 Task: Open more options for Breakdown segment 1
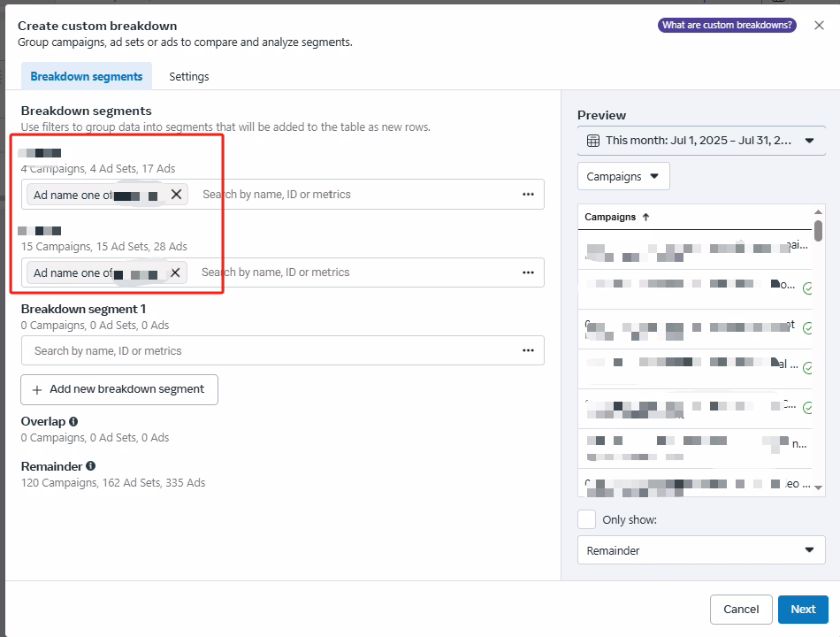click(x=528, y=350)
